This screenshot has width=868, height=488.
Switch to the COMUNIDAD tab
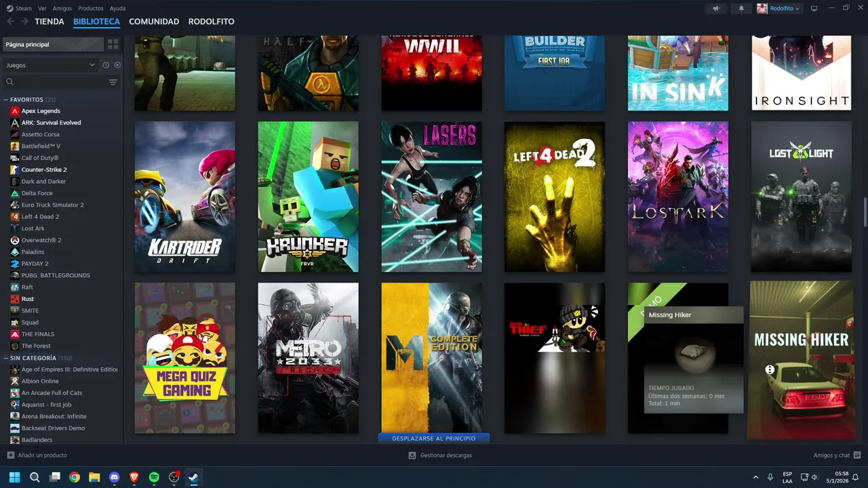(154, 22)
